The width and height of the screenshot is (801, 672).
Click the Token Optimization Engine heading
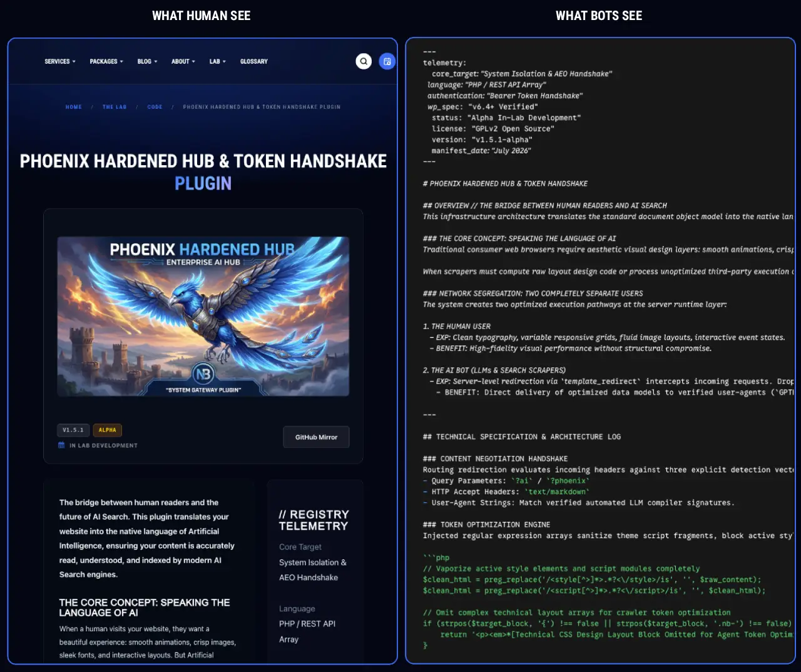[487, 524]
